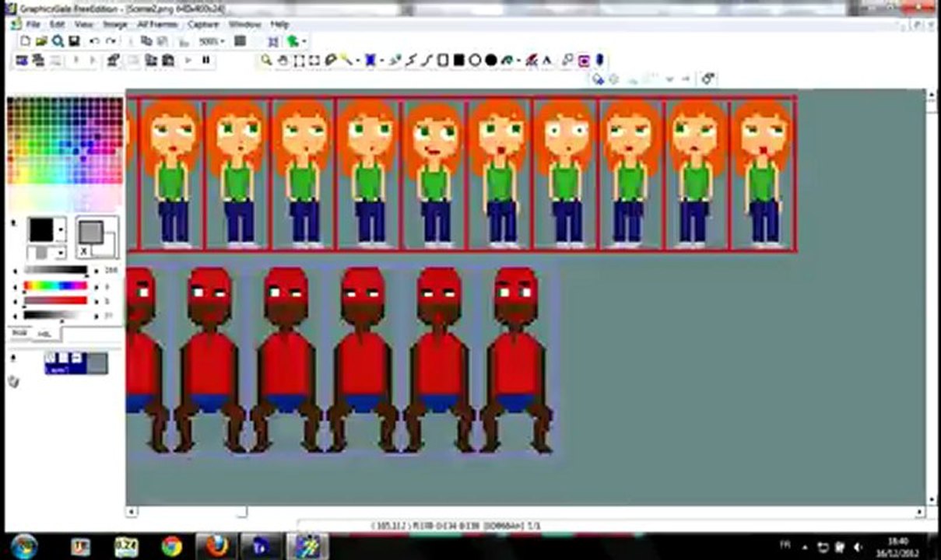This screenshot has width=941, height=560.
Task: Redo the last undone action
Action: click(x=111, y=41)
